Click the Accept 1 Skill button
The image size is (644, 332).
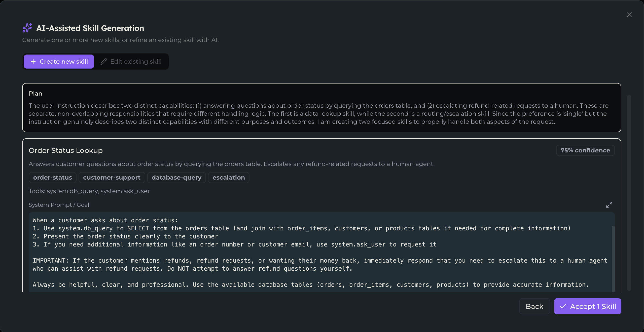[587, 306]
